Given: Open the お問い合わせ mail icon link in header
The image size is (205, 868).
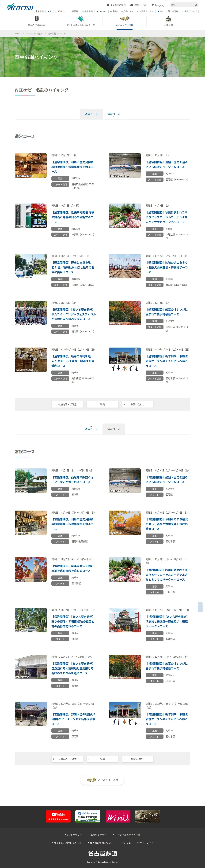Looking at the screenshot, I should point(139,5).
